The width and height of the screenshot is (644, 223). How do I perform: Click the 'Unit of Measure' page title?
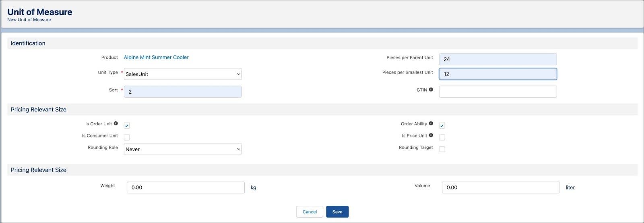pyautogui.click(x=40, y=12)
